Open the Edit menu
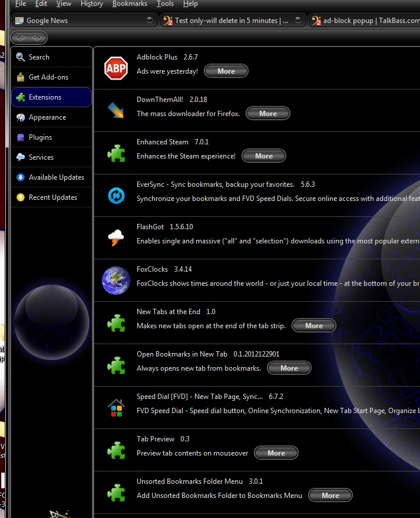The image size is (420, 518). [x=41, y=4]
